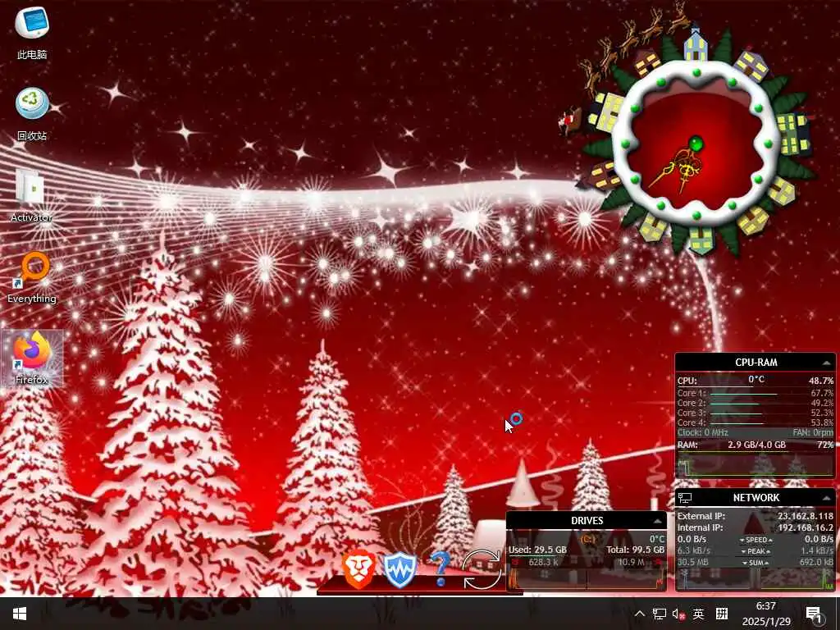
Task: Click the NETWORK widget computer icon
Action: [x=685, y=498]
